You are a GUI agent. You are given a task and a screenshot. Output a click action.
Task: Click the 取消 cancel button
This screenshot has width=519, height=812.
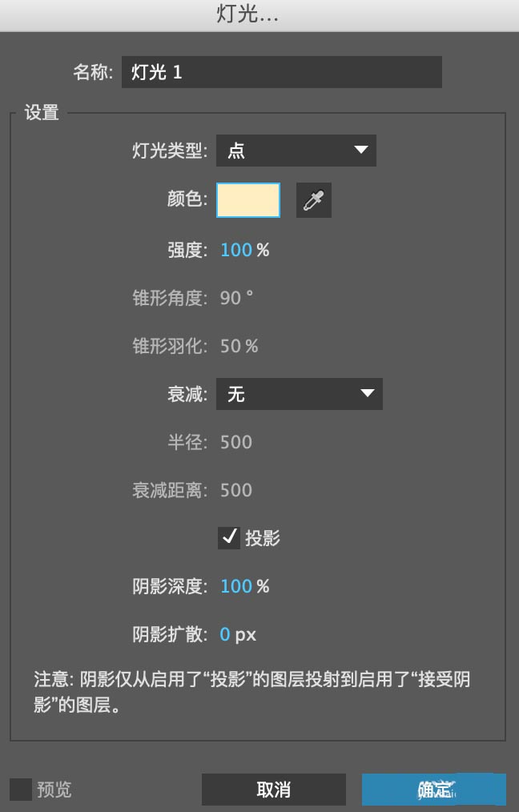point(273,789)
